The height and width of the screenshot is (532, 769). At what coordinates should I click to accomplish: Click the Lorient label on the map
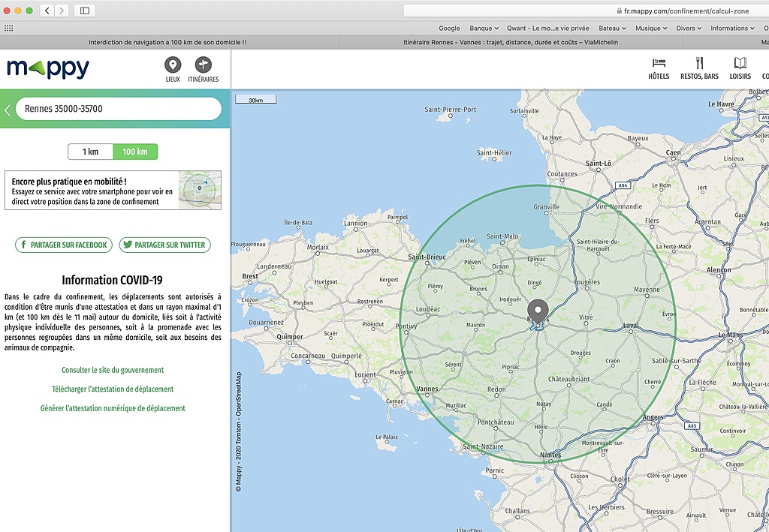tap(366, 374)
